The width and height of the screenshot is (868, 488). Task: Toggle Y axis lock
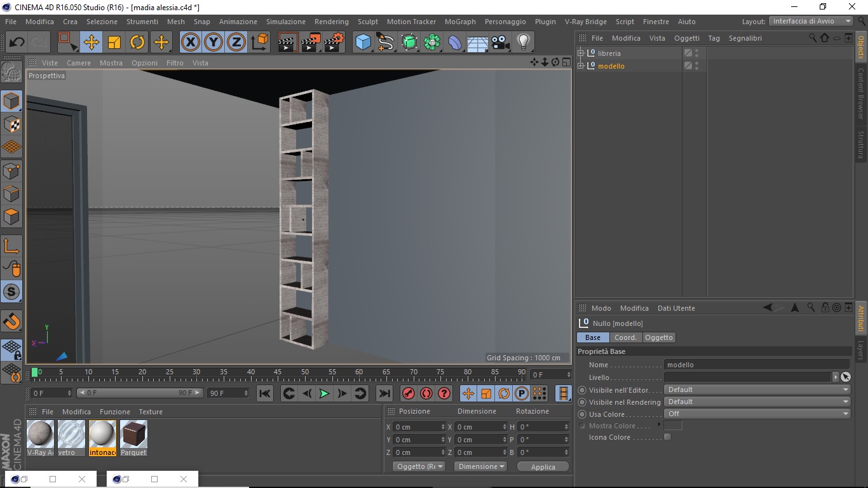(213, 43)
